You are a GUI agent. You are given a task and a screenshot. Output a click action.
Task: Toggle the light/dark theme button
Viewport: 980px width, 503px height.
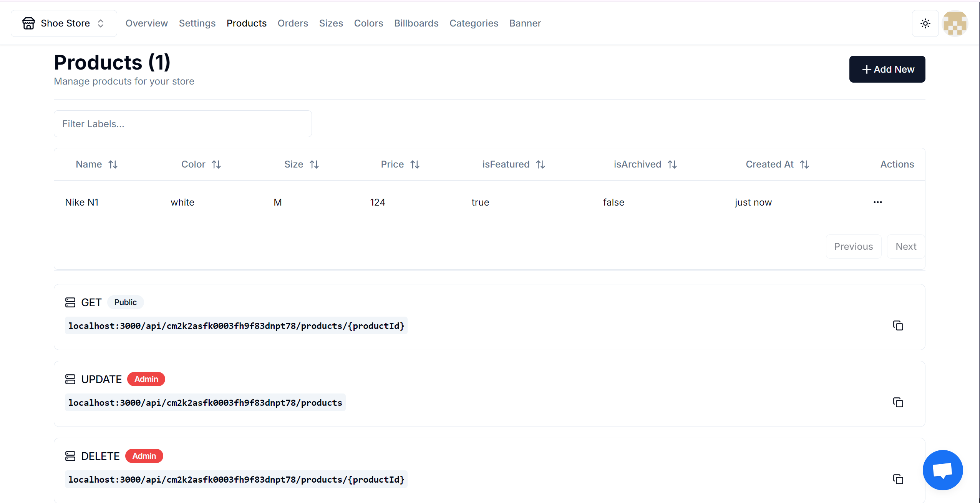(x=925, y=23)
